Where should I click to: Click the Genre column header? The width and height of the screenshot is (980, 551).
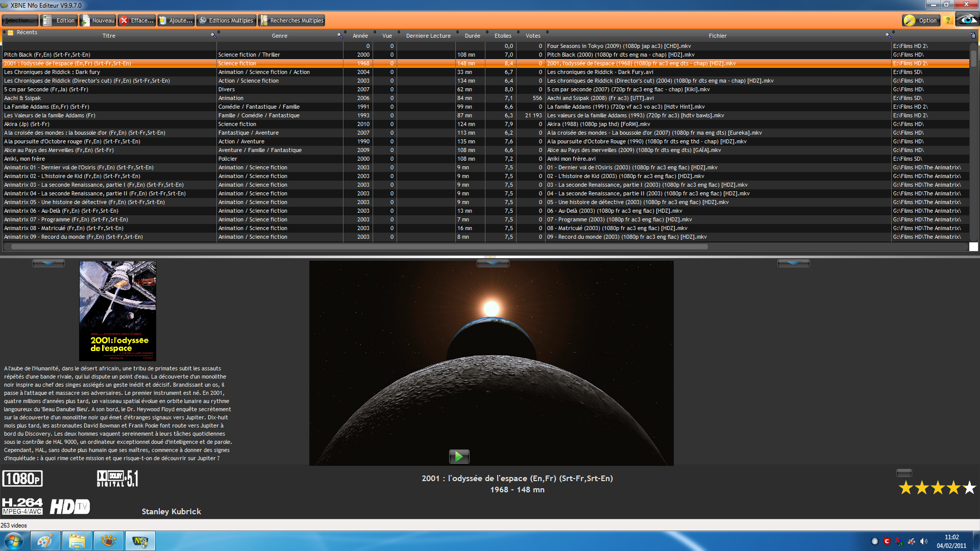point(279,36)
